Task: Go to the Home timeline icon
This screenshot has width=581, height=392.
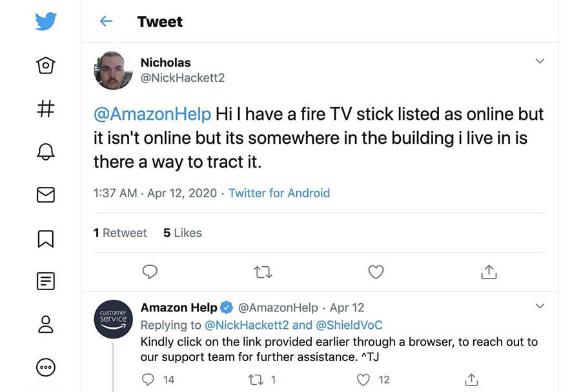Action: 45,65
